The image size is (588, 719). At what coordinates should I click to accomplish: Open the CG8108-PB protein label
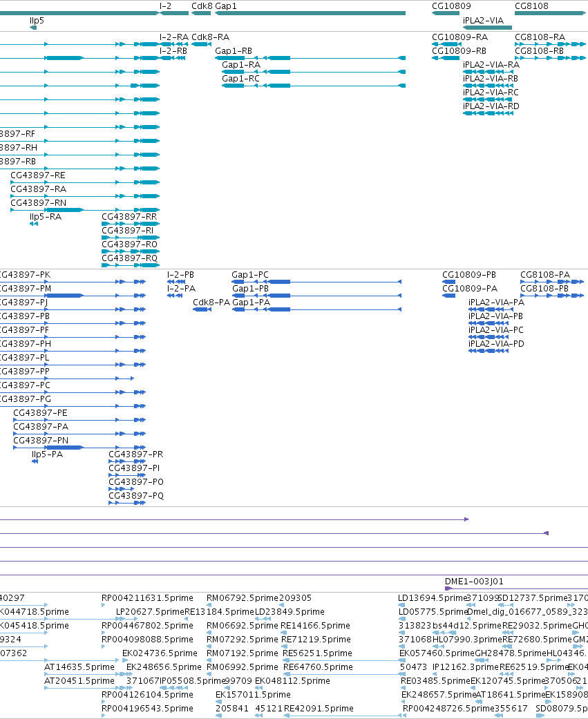pyautogui.click(x=544, y=289)
